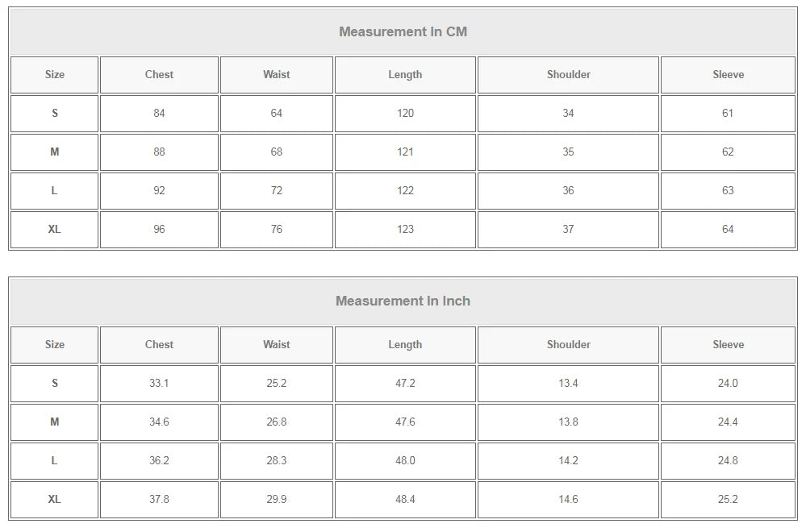This screenshot has height=532, width=806.
Task: Click shoulder value 37 for size XL
Action: [x=568, y=230]
